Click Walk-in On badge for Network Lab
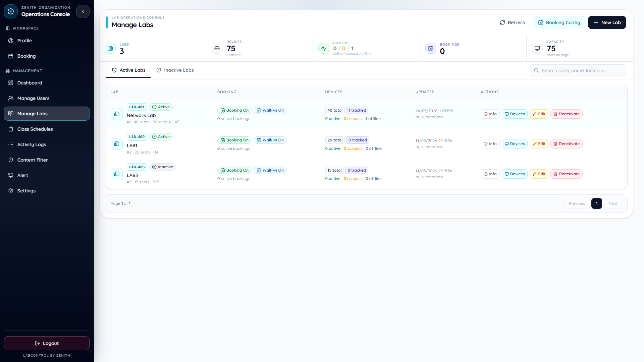Image resolution: width=644 pixels, height=362 pixels. click(270, 110)
